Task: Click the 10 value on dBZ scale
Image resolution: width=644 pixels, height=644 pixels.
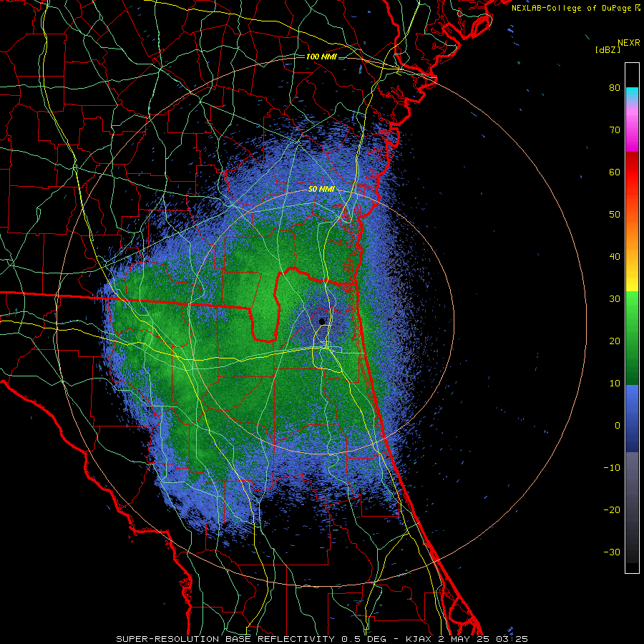Action: (615, 384)
